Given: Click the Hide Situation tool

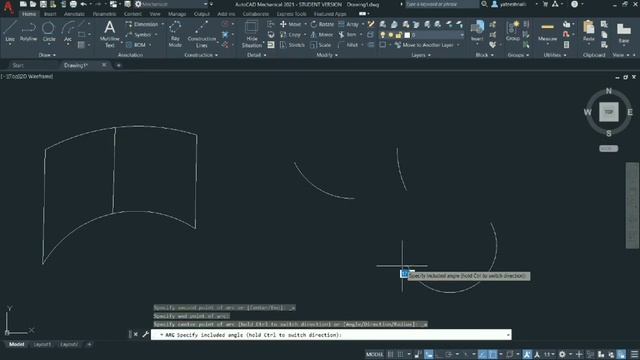Looking at the screenshot, I should [x=252, y=34].
